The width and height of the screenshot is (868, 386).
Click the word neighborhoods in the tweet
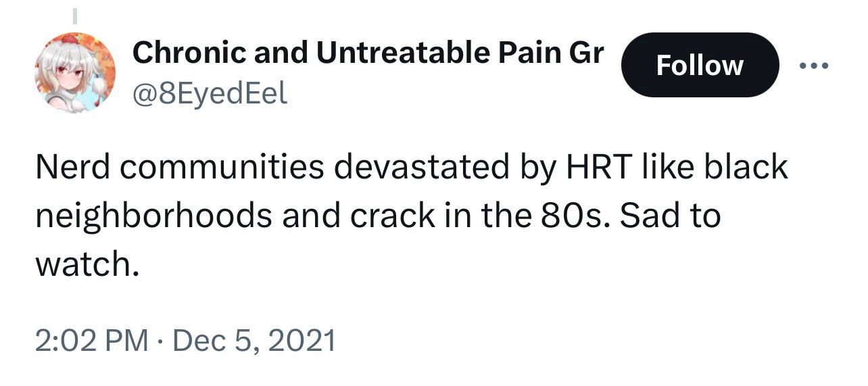(x=153, y=218)
